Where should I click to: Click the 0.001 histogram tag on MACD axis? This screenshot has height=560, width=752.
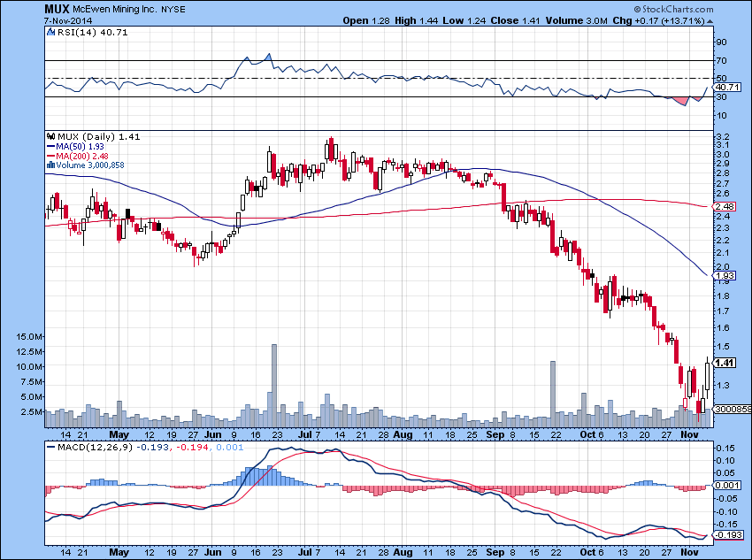coord(728,486)
